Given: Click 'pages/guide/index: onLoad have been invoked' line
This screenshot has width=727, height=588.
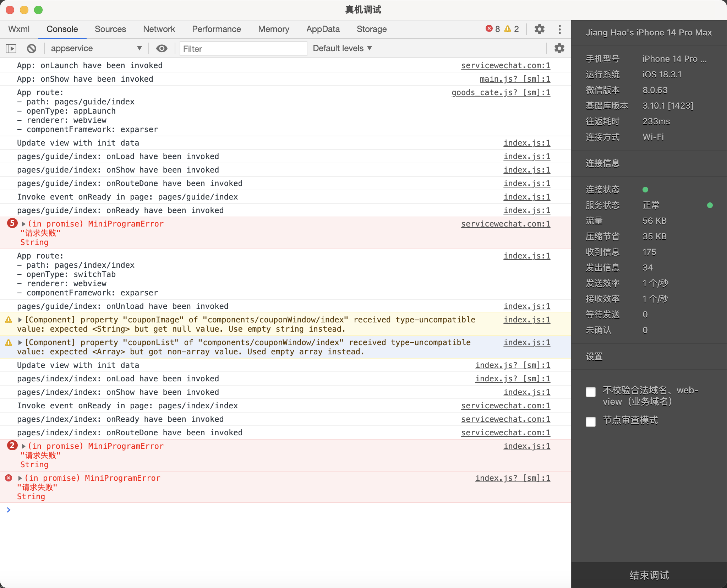Looking at the screenshot, I should click(x=118, y=156).
